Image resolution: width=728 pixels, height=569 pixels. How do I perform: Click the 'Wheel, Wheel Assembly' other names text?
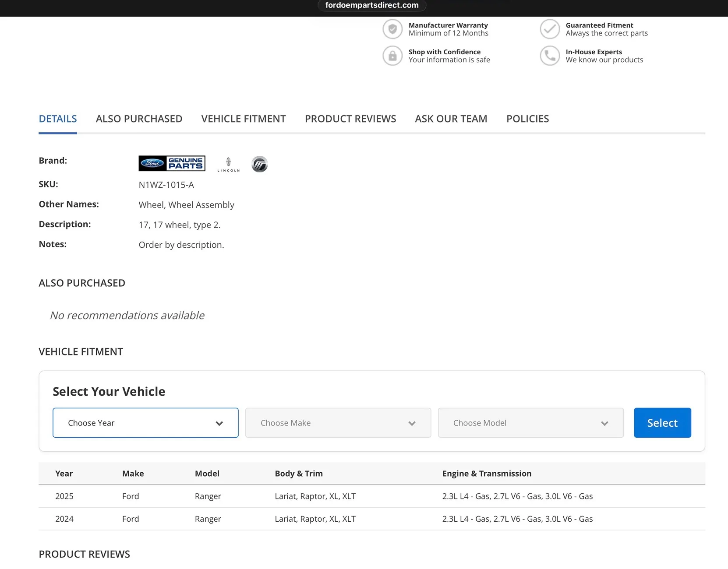click(187, 205)
